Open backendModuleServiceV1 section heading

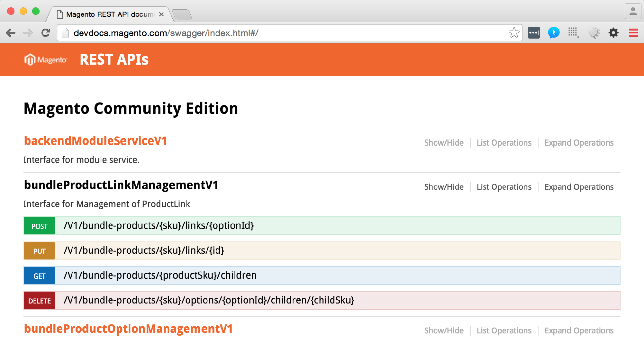(x=95, y=141)
